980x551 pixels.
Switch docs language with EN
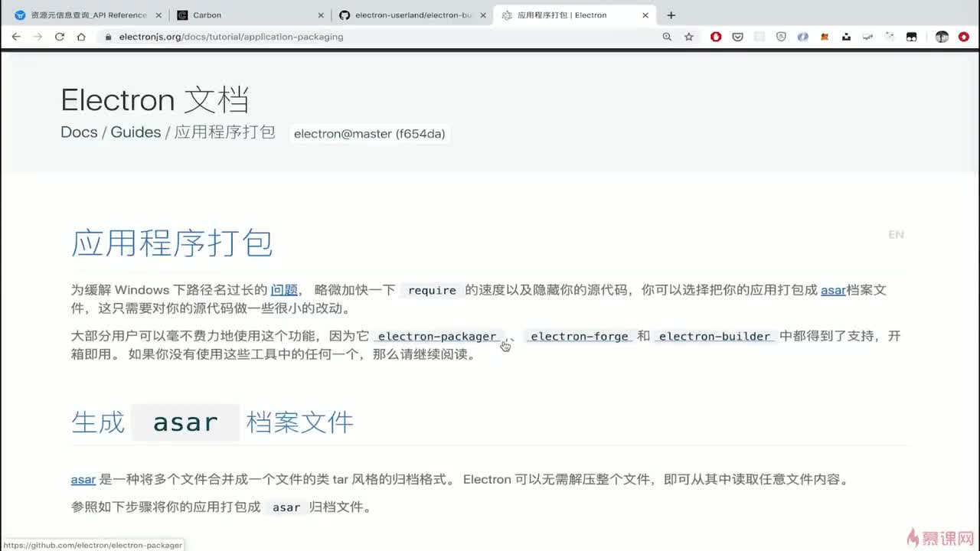tap(896, 235)
